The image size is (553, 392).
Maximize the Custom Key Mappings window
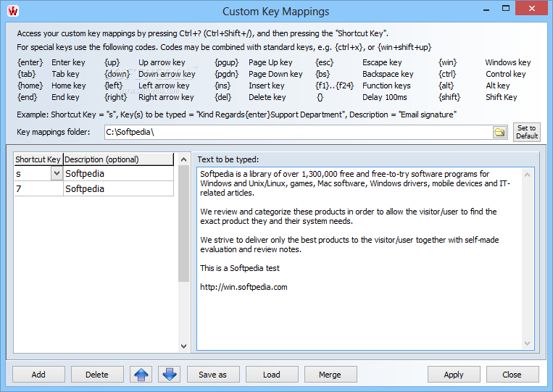pos(506,9)
